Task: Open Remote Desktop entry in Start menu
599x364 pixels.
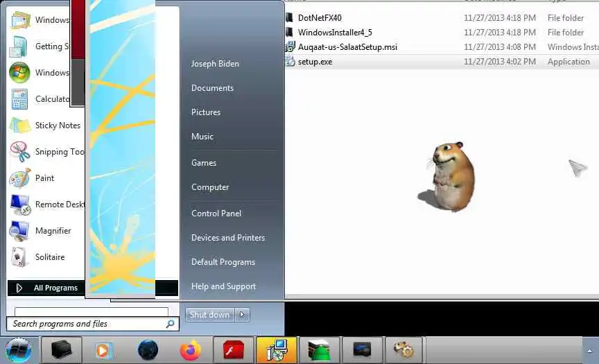Action: pyautogui.click(x=46, y=205)
